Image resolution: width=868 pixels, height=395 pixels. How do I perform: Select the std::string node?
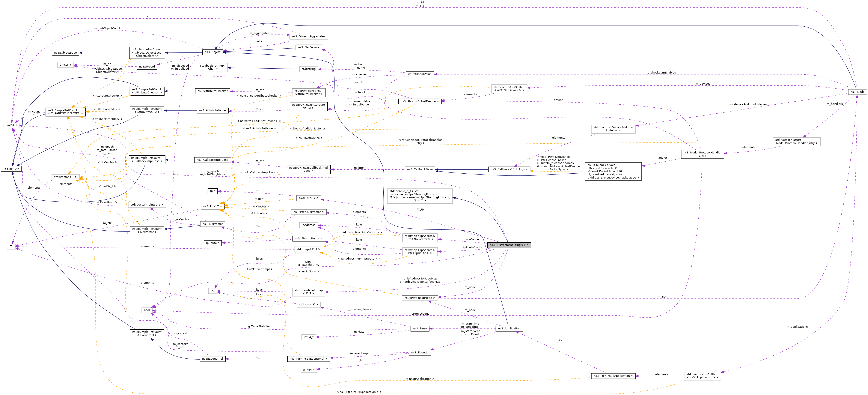(308, 69)
